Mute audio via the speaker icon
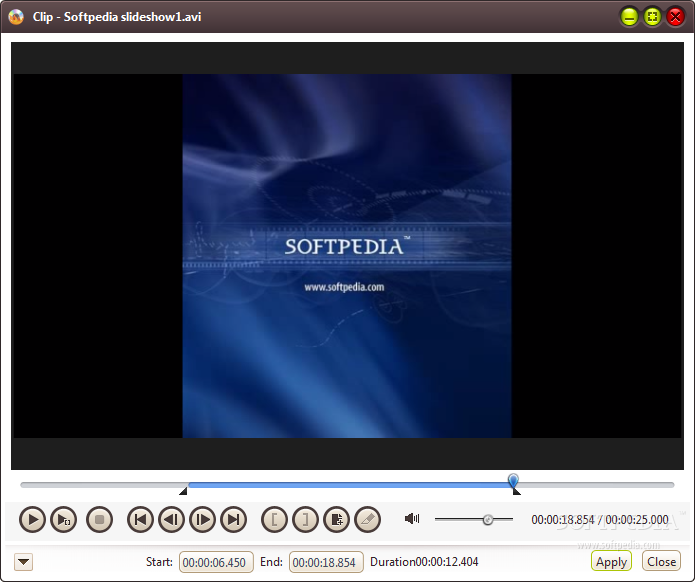695x582 pixels. pos(412,519)
